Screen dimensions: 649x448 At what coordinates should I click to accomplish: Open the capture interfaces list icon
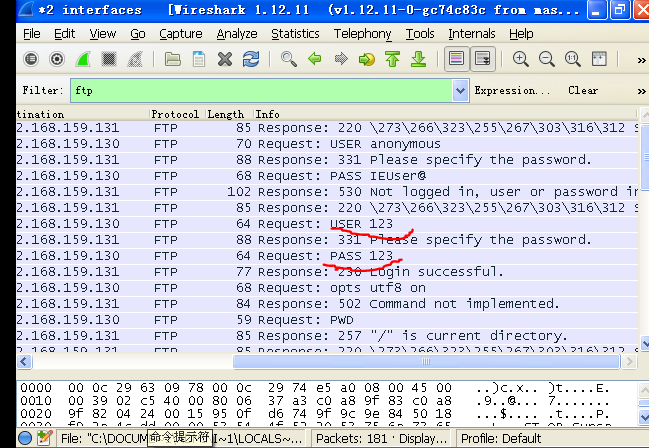(x=31, y=59)
